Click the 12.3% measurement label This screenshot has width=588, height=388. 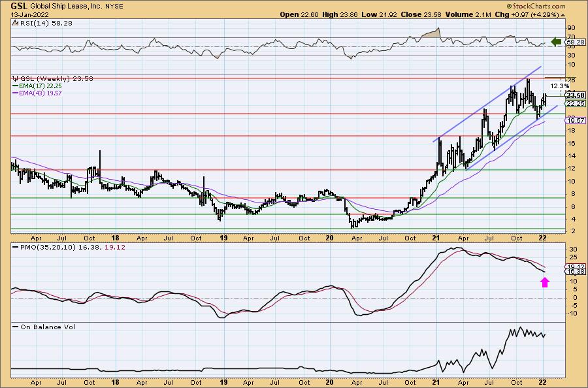click(x=559, y=86)
